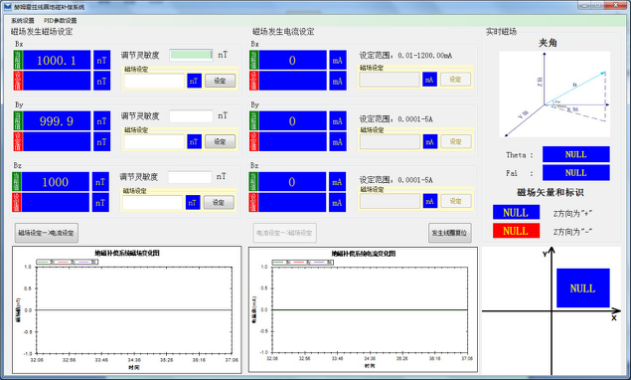Focus the Bz 磁场设定 nT input box
Screen dimensions: 631x380
153,202
